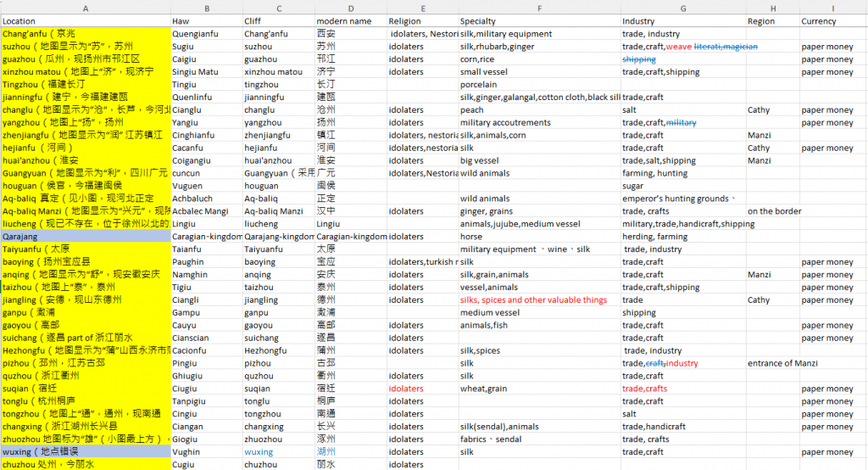
Task: Select the 'trade,salt,shipping' cell
Action: (x=683, y=160)
